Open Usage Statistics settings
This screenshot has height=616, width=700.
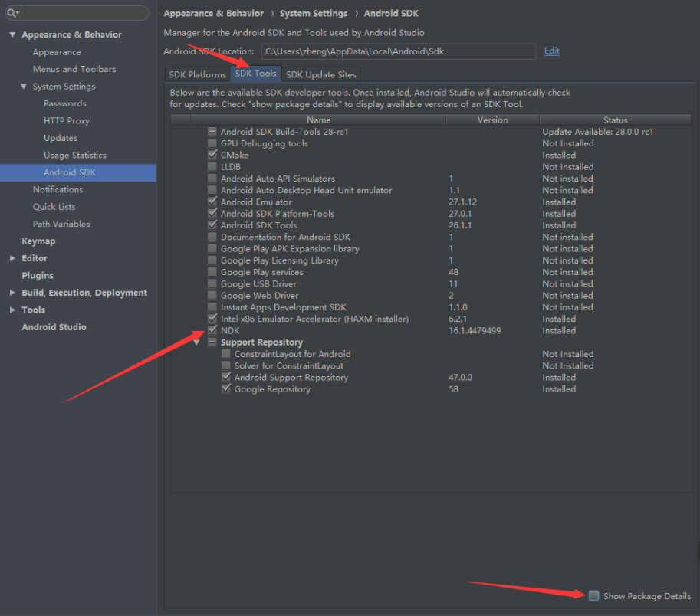click(x=75, y=156)
